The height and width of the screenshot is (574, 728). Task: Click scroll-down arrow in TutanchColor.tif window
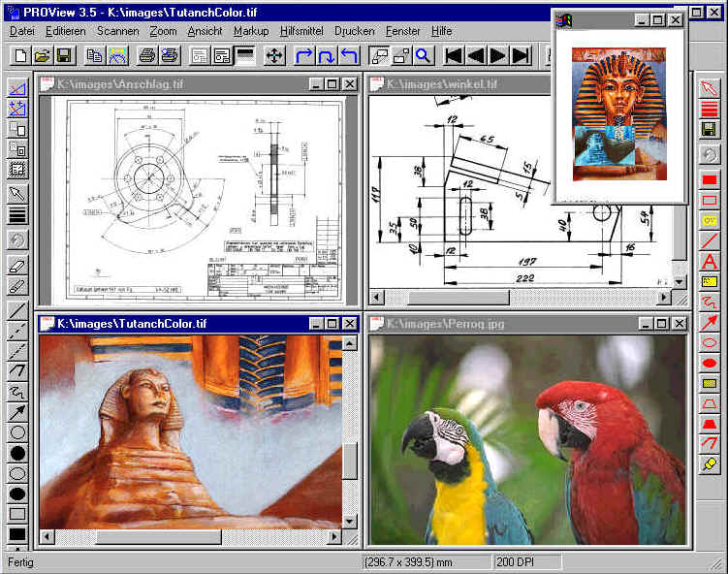tap(349, 522)
